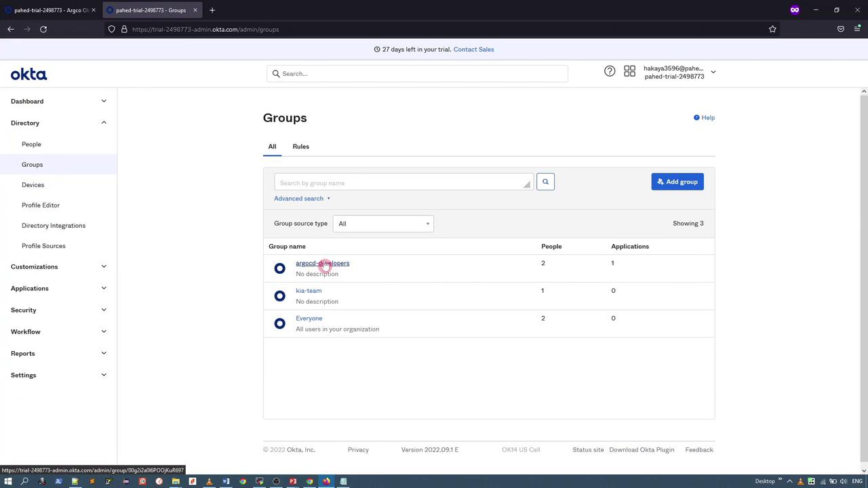The width and height of the screenshot is (868, 488).
Task: Click the Everyone group circle icon
Action: coord(279,323)
